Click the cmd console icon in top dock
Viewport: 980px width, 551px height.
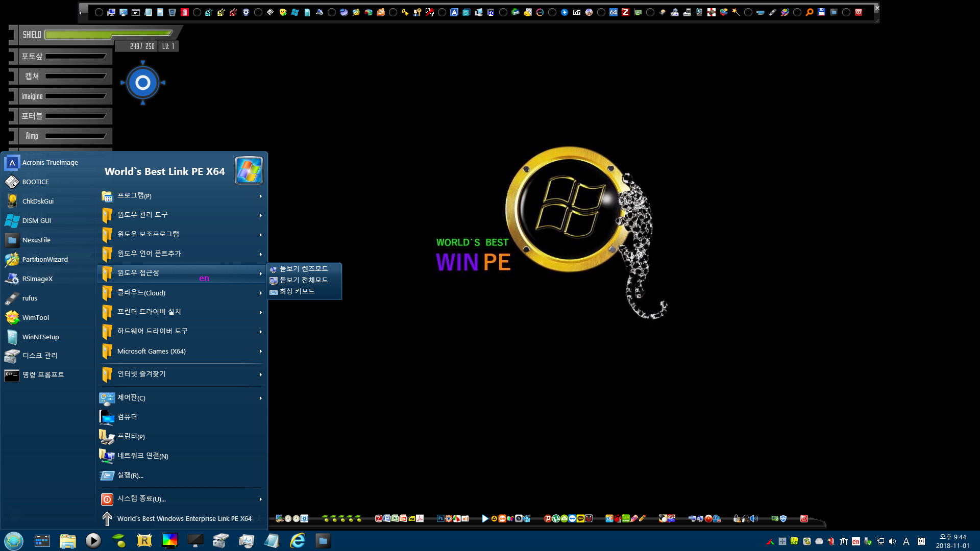pos(136,12)
